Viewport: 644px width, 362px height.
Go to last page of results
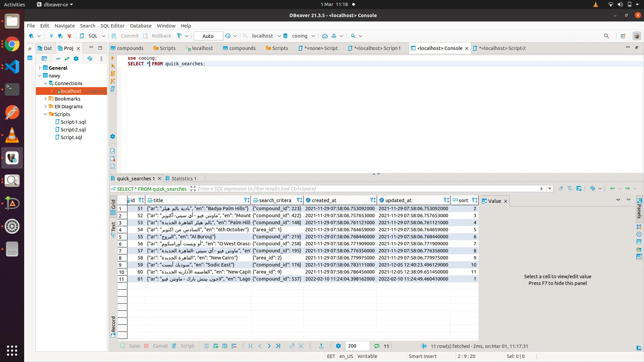pyautogui.click(x=278, y=346)
